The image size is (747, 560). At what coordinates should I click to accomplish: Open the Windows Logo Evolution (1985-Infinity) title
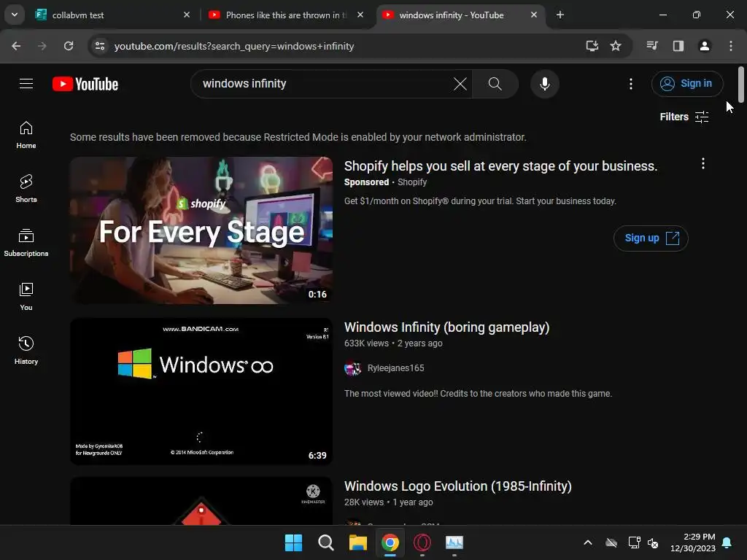pos(458,486)
